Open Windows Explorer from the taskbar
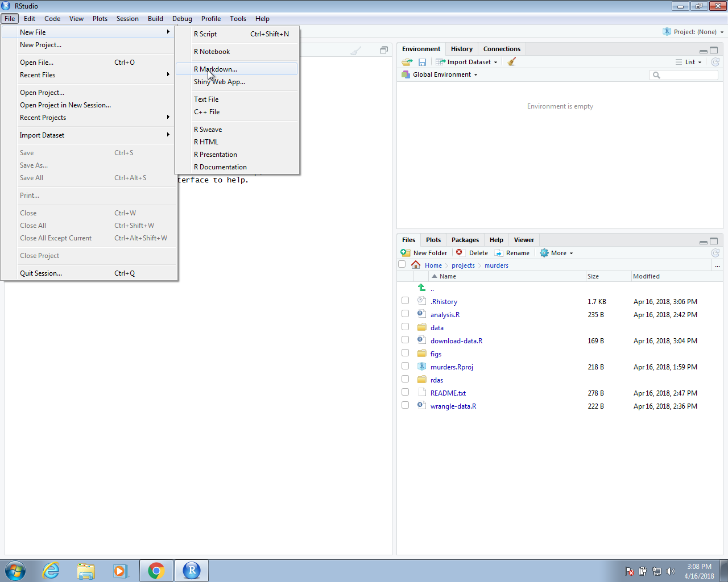The height and width of the screenshot is (582, 728). pos(86,571)
